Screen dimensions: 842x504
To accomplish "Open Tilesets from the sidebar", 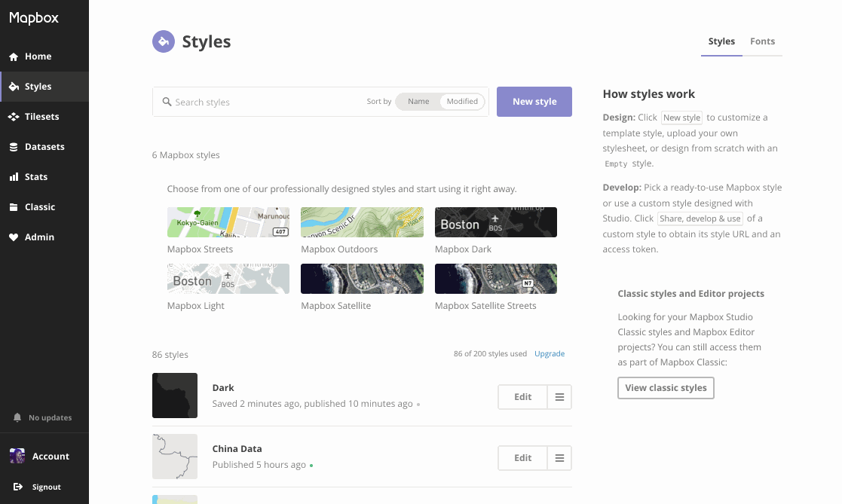I will [x=42, y=117].
